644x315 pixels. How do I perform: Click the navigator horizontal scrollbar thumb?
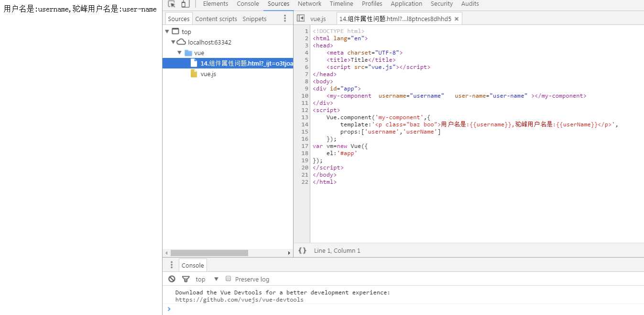(209, 253)
